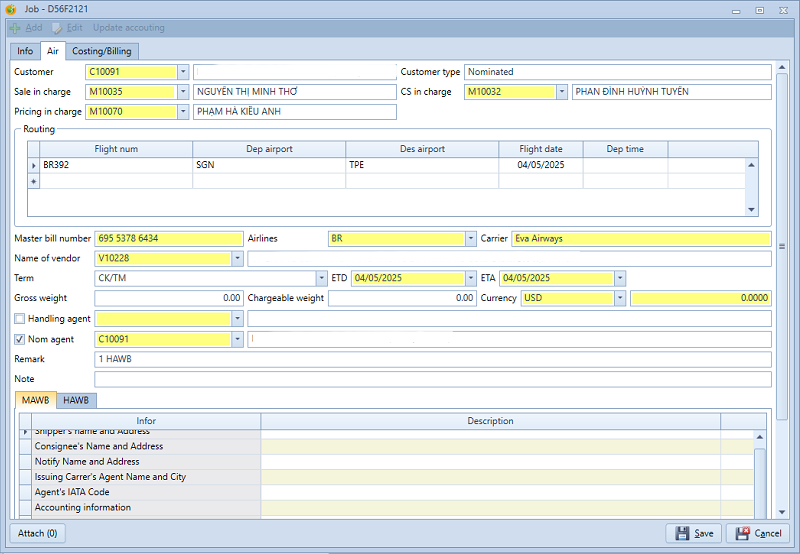Screen dimensions: 800x554
Task: Switch to the HAWB tab
Action: tap(76, 400)
